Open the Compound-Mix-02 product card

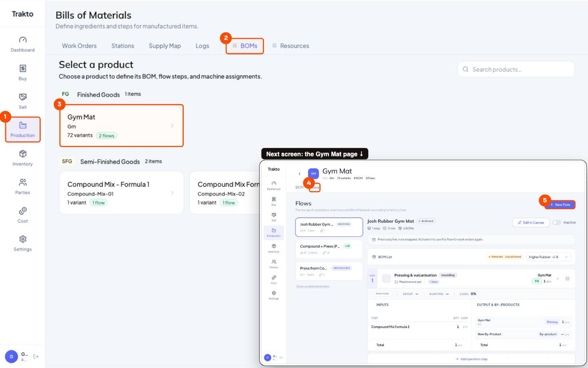pos(225,193)
